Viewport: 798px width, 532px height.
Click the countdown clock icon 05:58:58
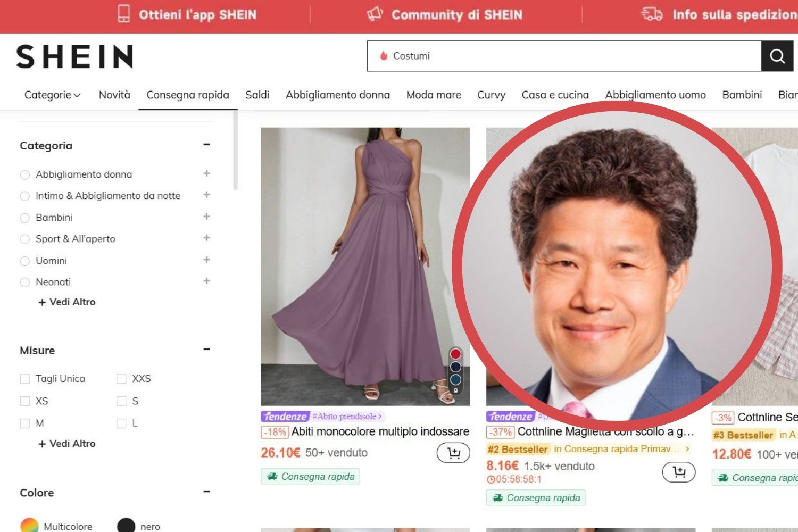(491, 479)
